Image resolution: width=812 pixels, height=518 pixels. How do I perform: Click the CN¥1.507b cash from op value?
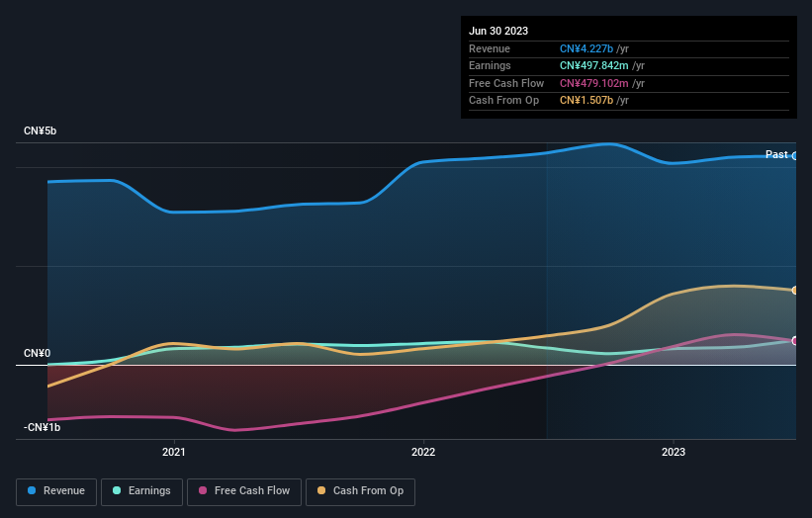tap(586, 101)
